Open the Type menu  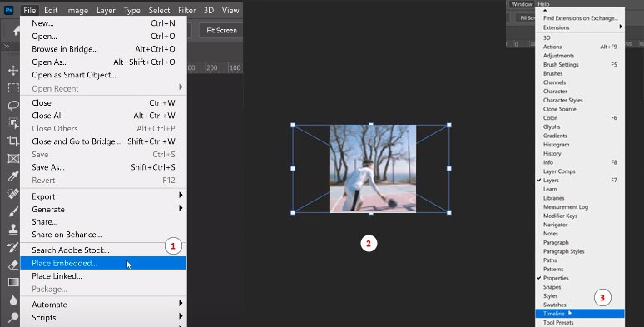point(131,11)
